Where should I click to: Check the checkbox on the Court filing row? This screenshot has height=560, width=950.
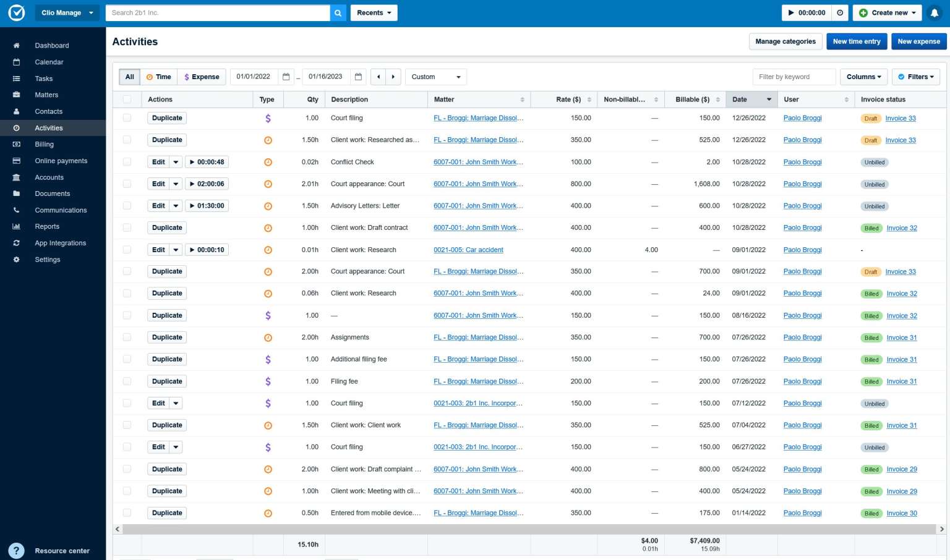tap(127, 117)
